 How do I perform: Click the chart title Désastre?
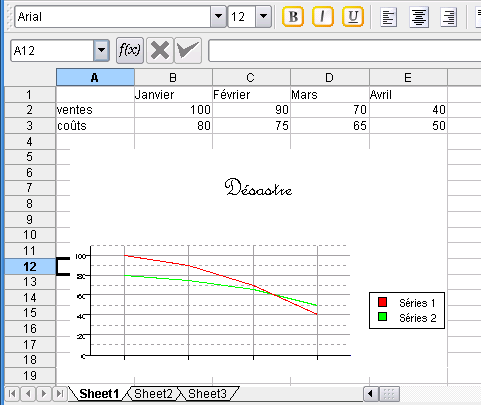pyautogui.click(x=258, y=187)
